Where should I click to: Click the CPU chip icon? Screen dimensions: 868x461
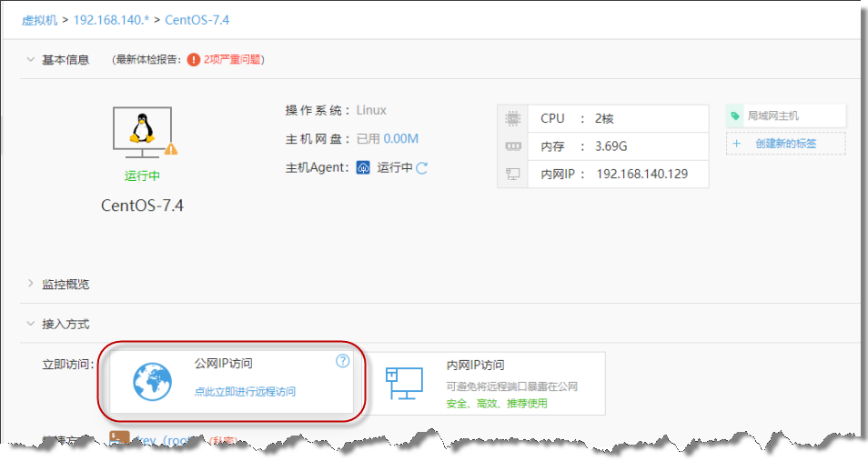tap(513, 119)
